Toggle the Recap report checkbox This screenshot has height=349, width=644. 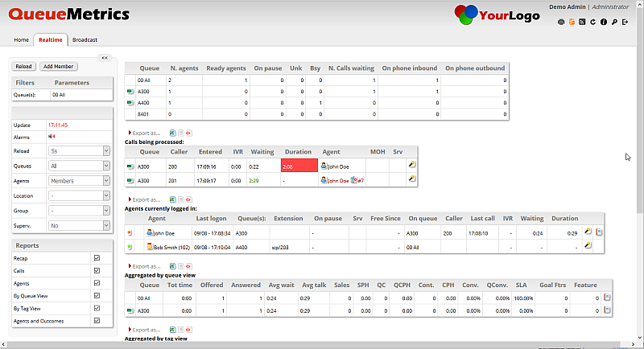(97, 258)
